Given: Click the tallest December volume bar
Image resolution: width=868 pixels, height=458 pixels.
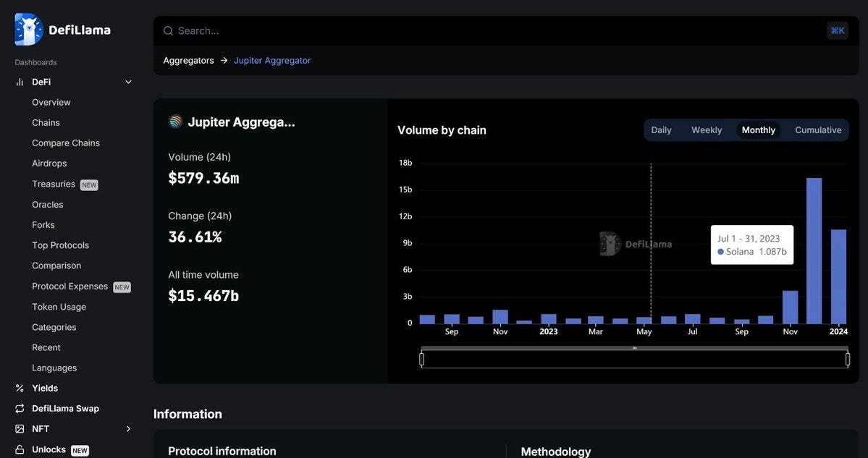Looking at the screenshot, I should 814,251.
